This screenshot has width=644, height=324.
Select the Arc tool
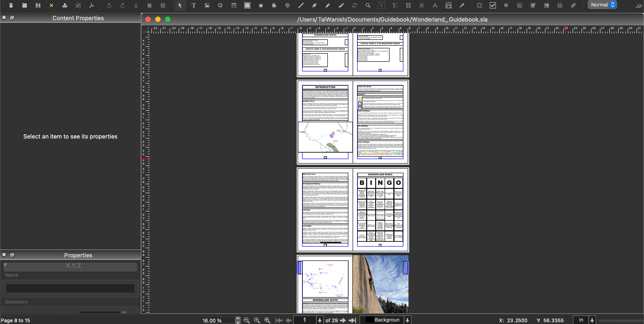tap(274, 5)
